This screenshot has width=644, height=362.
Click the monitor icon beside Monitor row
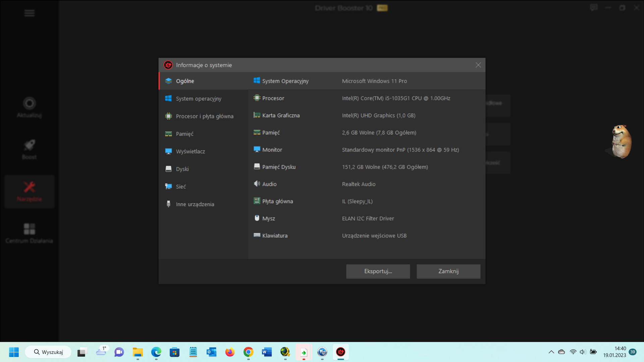point(257,149)
